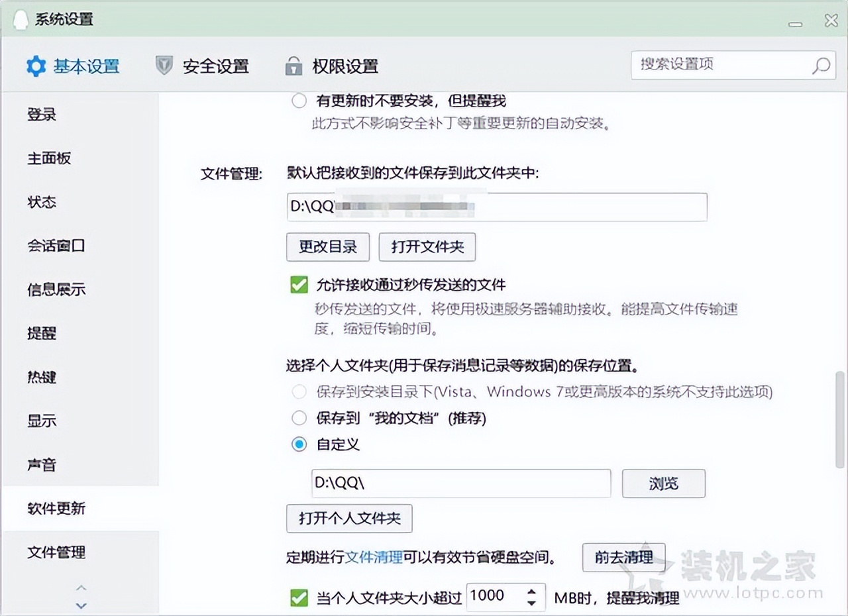Select 声音 in the sidebar

42,465
